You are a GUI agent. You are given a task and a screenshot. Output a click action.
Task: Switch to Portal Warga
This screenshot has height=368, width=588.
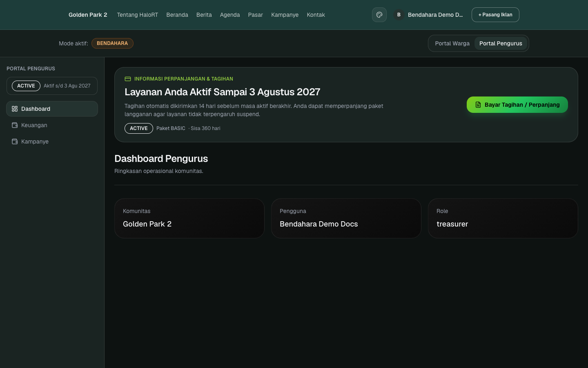click(x=452, y=43)
